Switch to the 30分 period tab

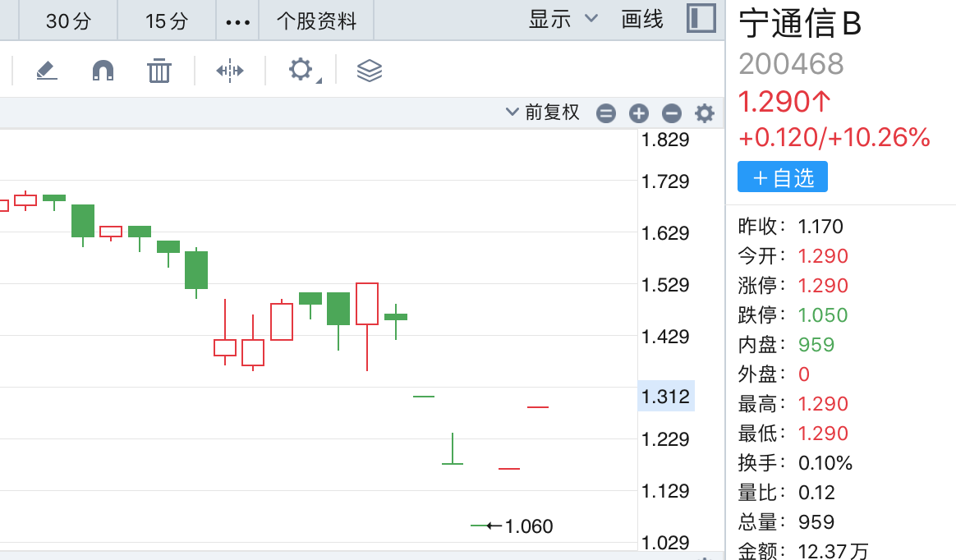[68, 21]
